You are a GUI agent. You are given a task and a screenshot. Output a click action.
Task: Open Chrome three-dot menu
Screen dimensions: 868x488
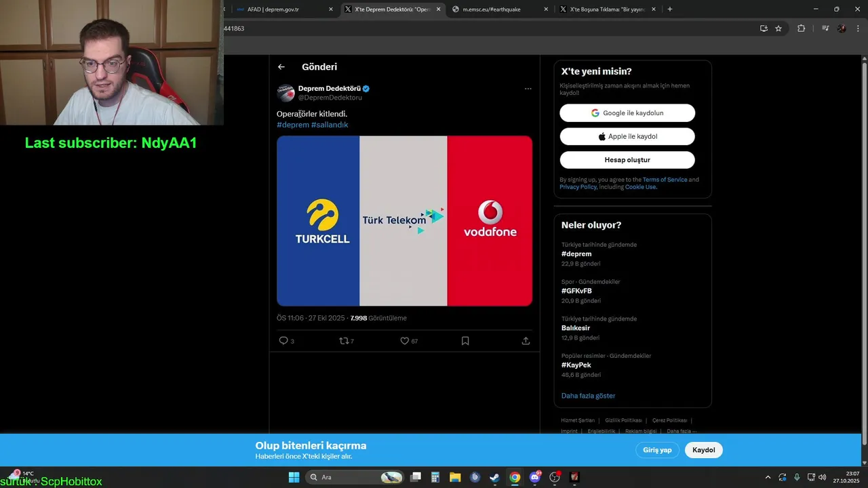coord(857,28)
